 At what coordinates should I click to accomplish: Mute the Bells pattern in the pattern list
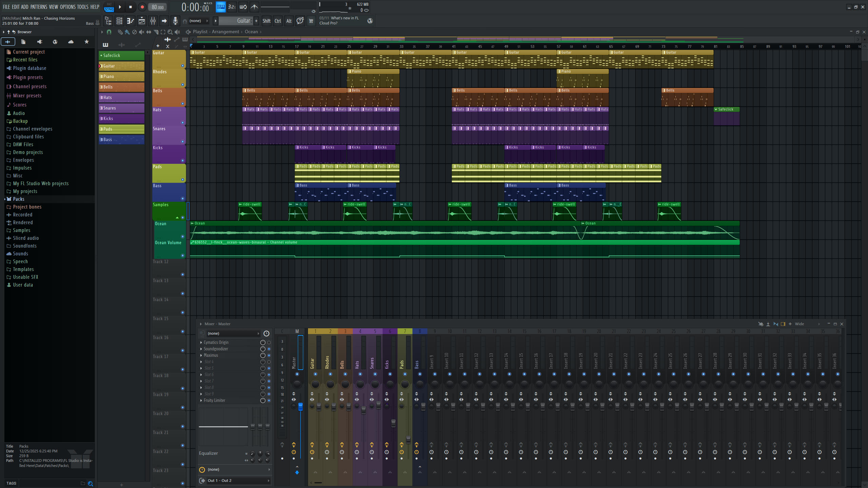click(101, 87)
